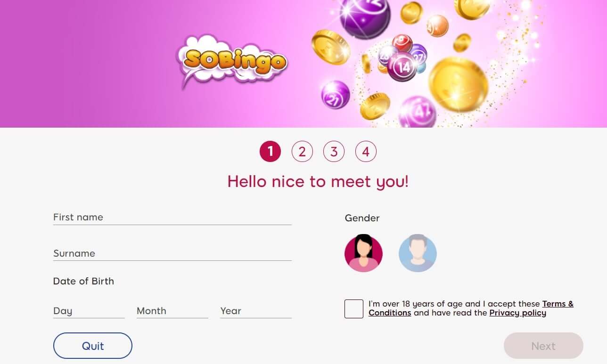Open the Month date of birth field
Screen dimensions: 607x364
click(172, 311)
